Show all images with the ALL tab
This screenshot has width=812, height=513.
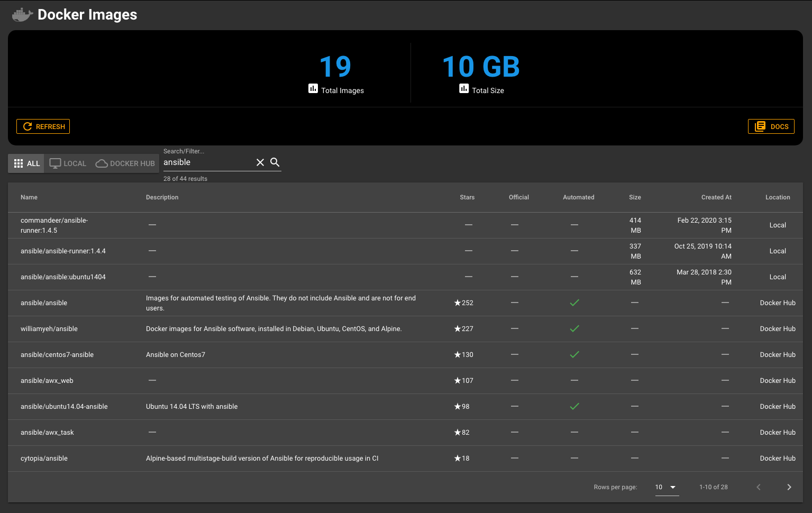pos(26,163)
